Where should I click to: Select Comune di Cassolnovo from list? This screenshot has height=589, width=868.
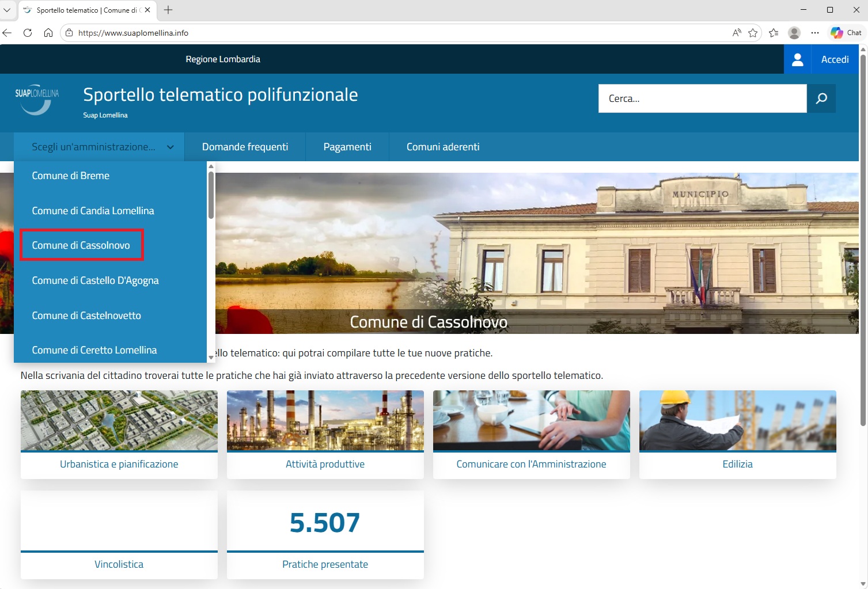pyautogui.click(x=81, y=245)
